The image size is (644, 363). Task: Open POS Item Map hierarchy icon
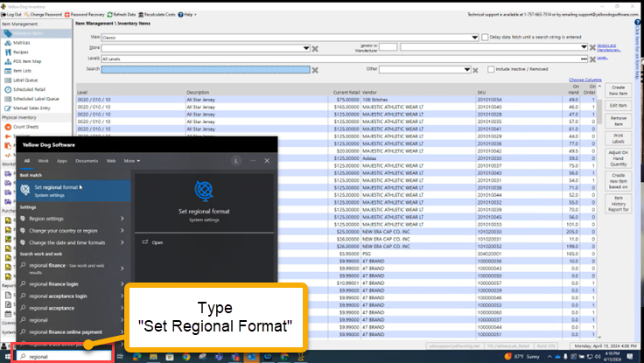(x=8, y=61)
